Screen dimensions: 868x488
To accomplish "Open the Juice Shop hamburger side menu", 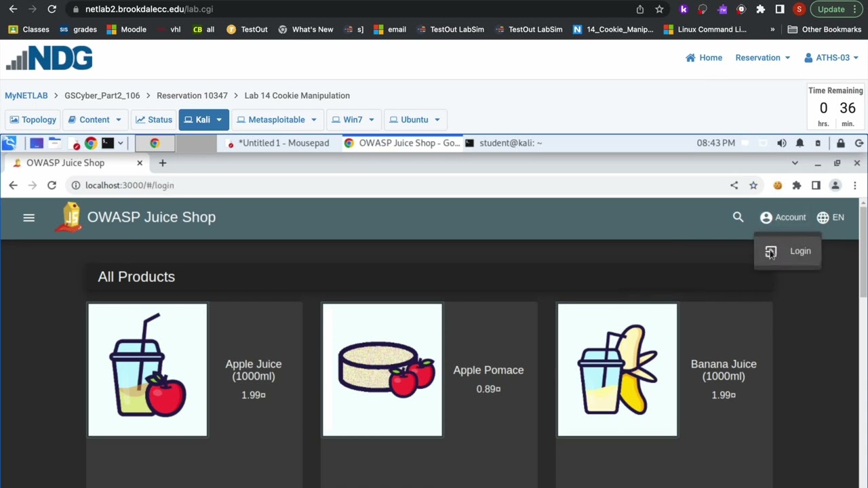I will pos(28,218).
